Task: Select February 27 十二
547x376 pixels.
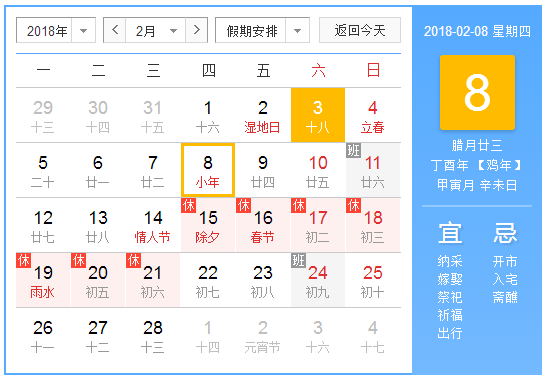Action: tap(98, 336)
